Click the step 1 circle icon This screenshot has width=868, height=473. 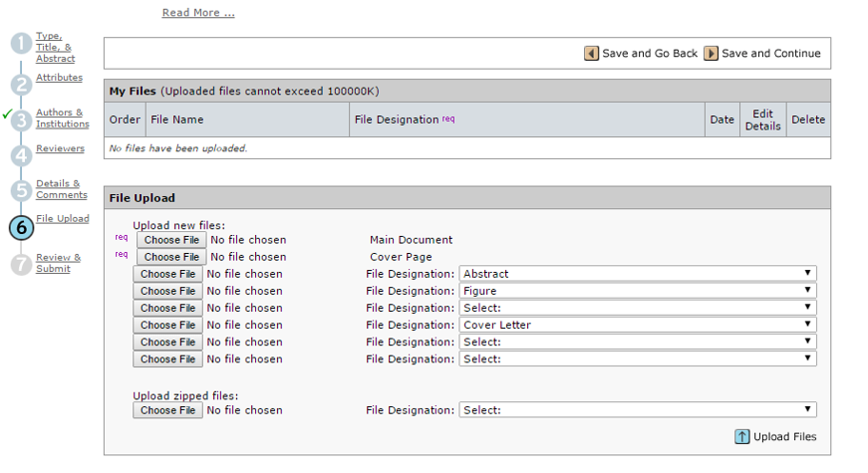pos(22,44)
